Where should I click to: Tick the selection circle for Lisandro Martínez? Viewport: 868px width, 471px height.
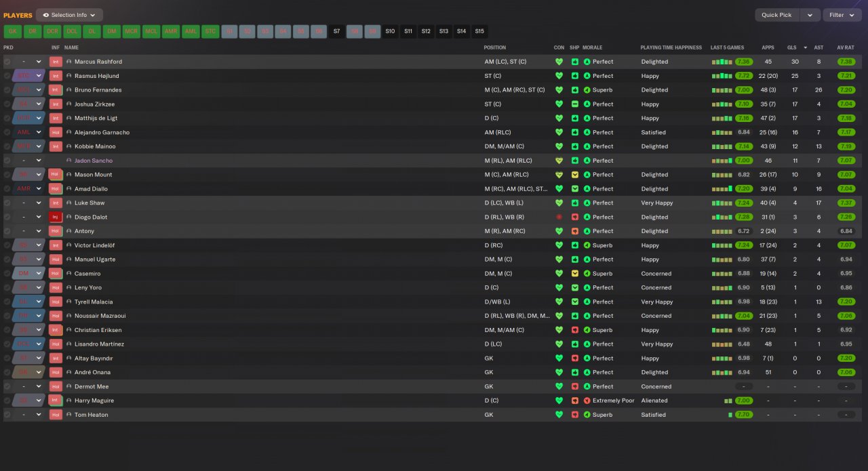7,344
